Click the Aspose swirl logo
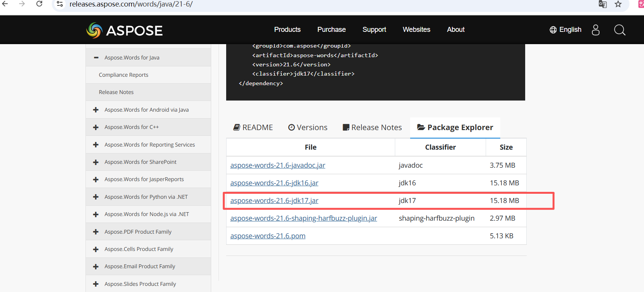The height and width of the screenshot is (292, 644). click(94, 30)
